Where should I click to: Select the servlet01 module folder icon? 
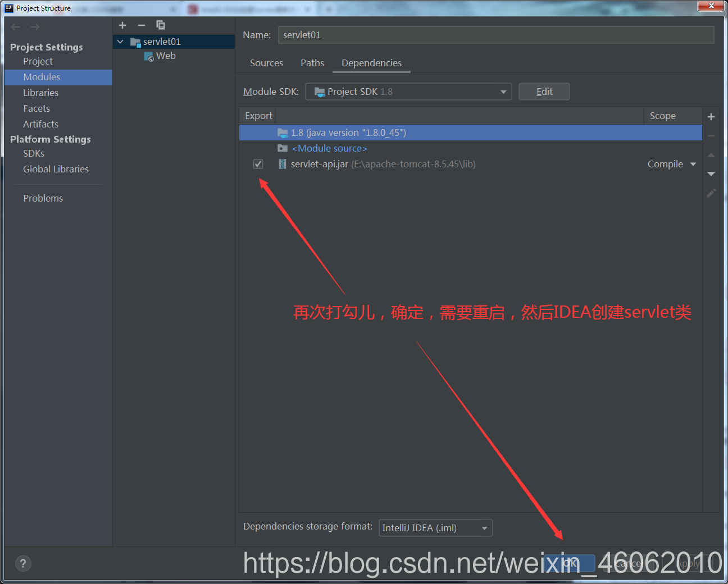135,42
